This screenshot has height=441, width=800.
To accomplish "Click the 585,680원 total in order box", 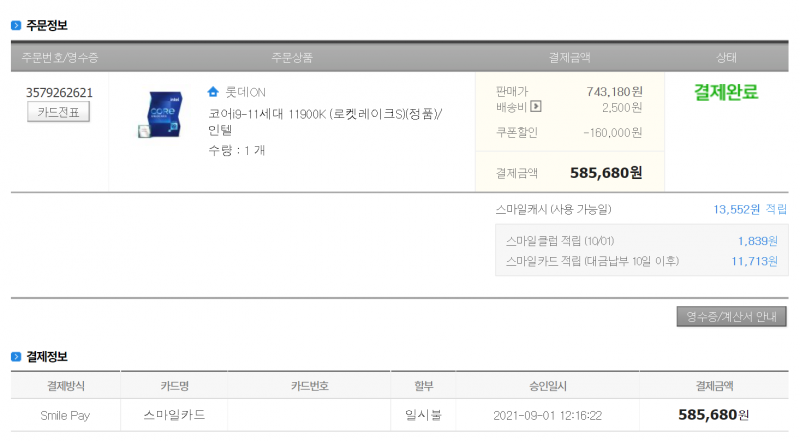I will 606,173.
